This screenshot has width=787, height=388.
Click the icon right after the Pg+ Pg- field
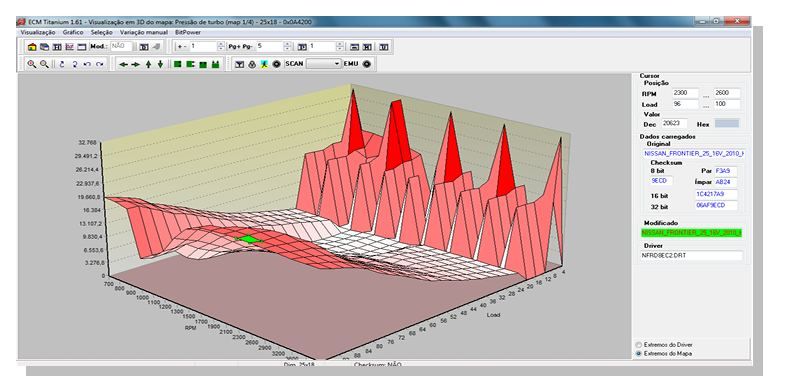tap(302, 47)
